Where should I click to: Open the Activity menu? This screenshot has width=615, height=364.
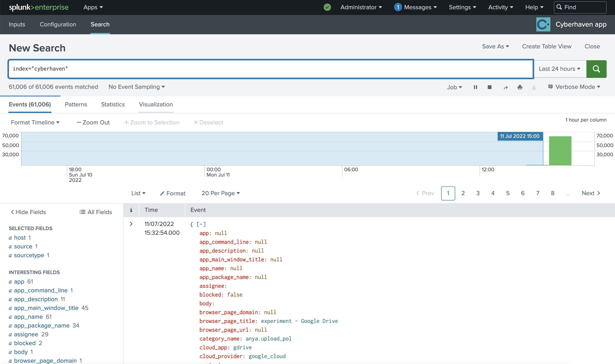tap(500, 7)
